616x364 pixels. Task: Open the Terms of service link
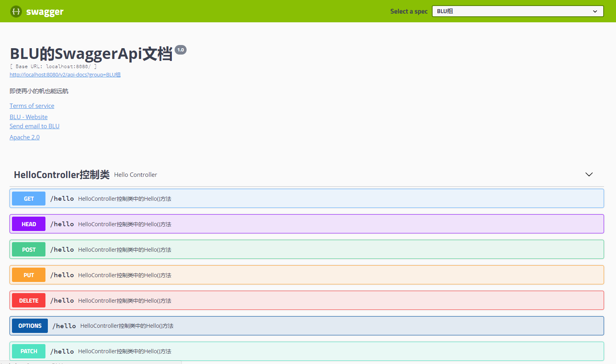pyautogui.click(x=32, y=106)
